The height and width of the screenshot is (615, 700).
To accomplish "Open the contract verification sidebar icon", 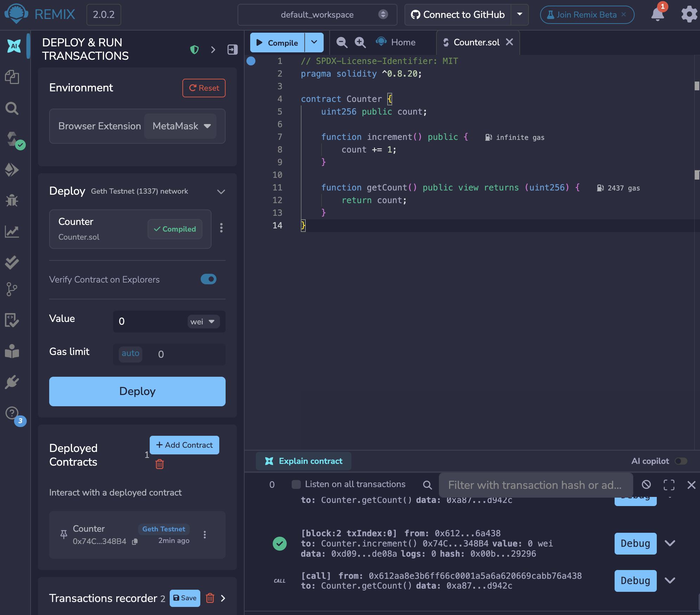I will pyautogui.click(x=12, y=320).
